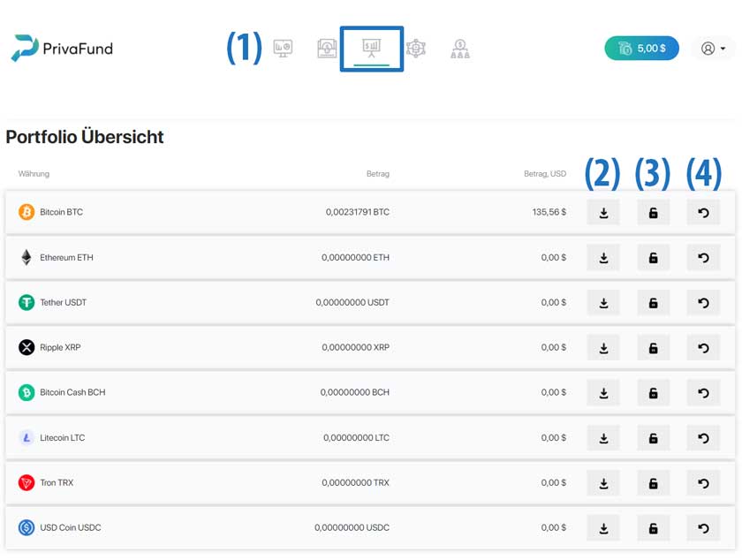Click history icon in Litecoin LTC row
Image resolution: width=742 pixels, height=560 pixels.
click(x=703, y=438)
